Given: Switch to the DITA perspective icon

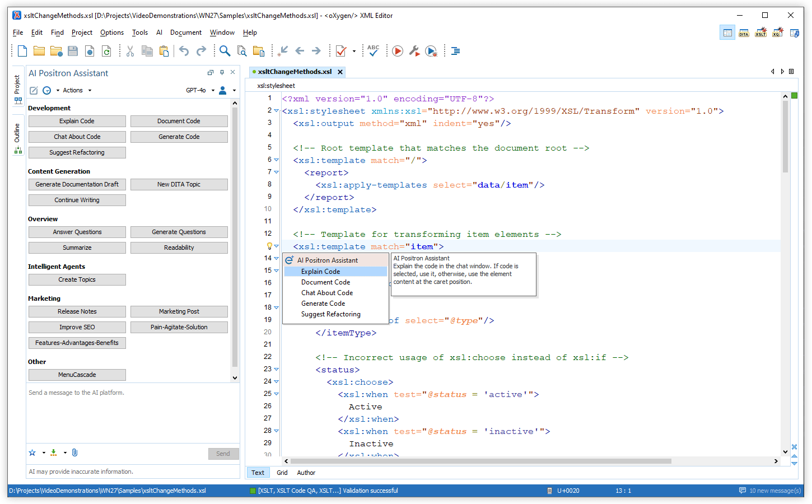Looking at the screenshot, I should tap(744, 33).
